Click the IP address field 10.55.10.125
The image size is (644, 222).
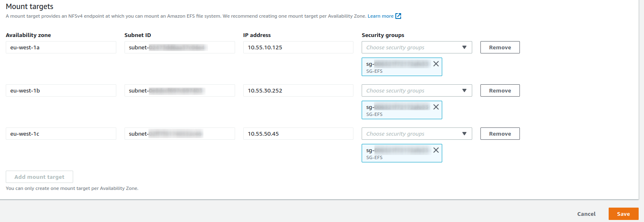[298, 47]
